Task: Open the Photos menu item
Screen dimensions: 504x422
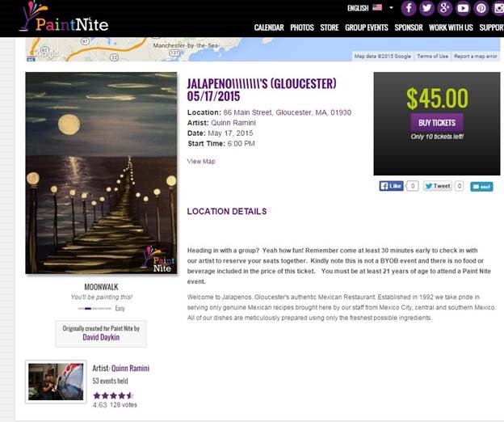Action: [x=302, y=27]
